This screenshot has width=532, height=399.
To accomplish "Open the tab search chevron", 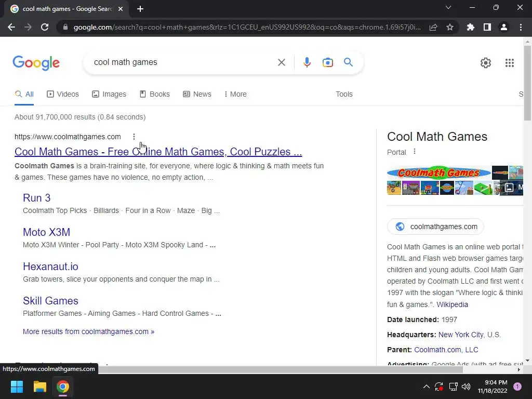I will [x=448, y=7].
